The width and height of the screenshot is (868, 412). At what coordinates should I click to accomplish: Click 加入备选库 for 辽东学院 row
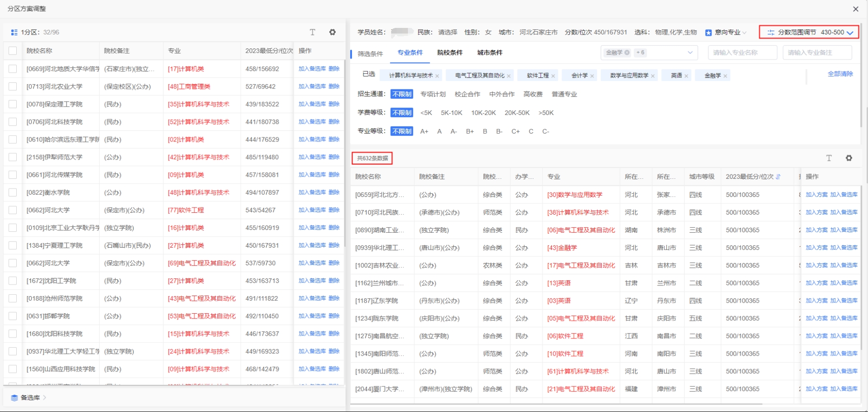pyautogui.click(x=844, y=301)
